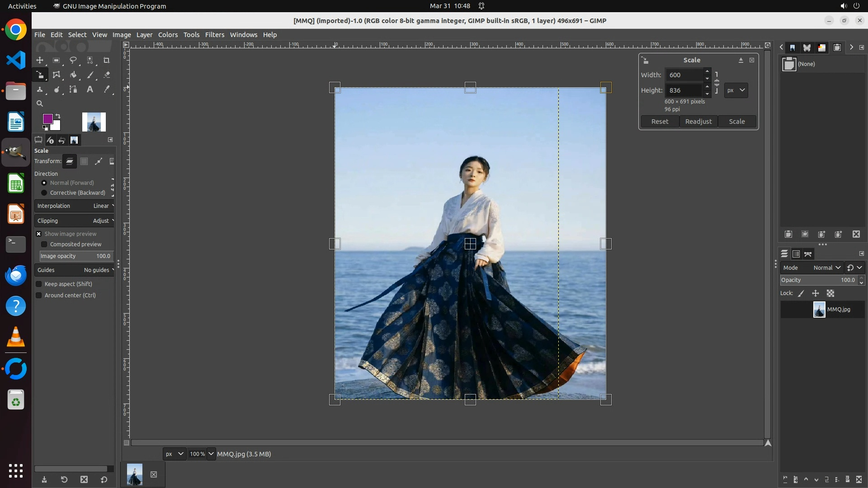Screen dimensions: 868x488
Task: Select the Bucket Fill tool
Action: pyautogui.click(x=73, y=75)
